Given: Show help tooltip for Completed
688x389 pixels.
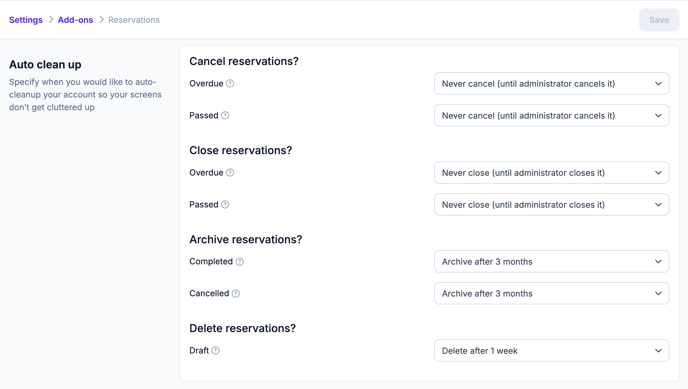Looking at the screenshot, I should coord(240,261).
